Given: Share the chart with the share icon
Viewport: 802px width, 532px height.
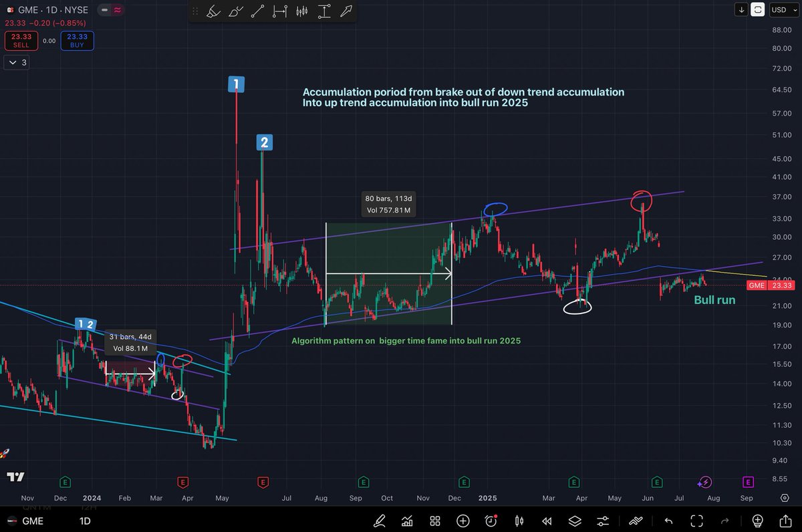Looking at the screenshot, I should tap(785, 521).
